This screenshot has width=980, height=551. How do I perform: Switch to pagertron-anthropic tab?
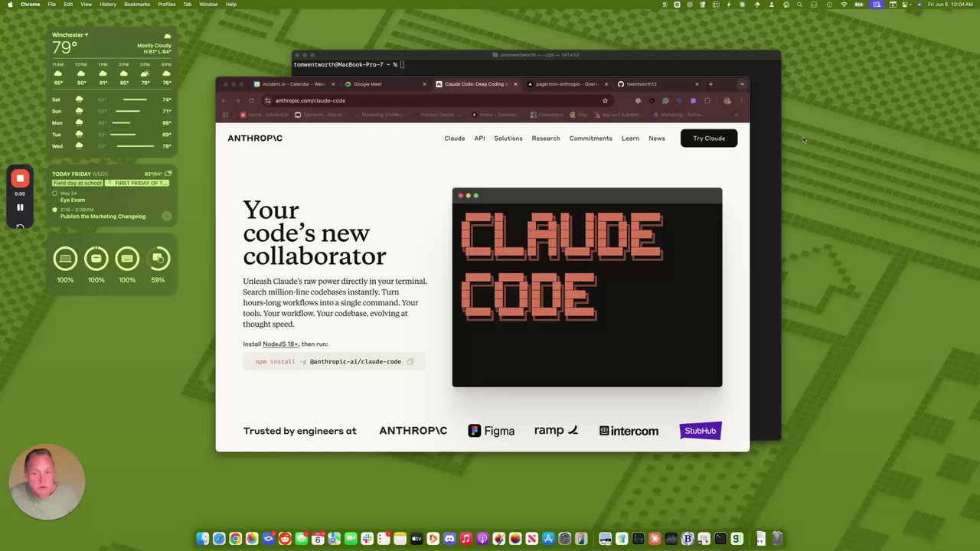click(x=567, y=84)
